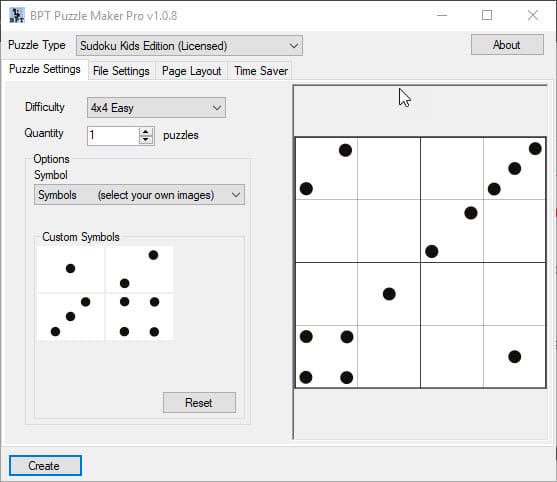557x482 pixels.
Task: Select the one-dot custom symbol thumbnail
Action: [x=70, y=269]
